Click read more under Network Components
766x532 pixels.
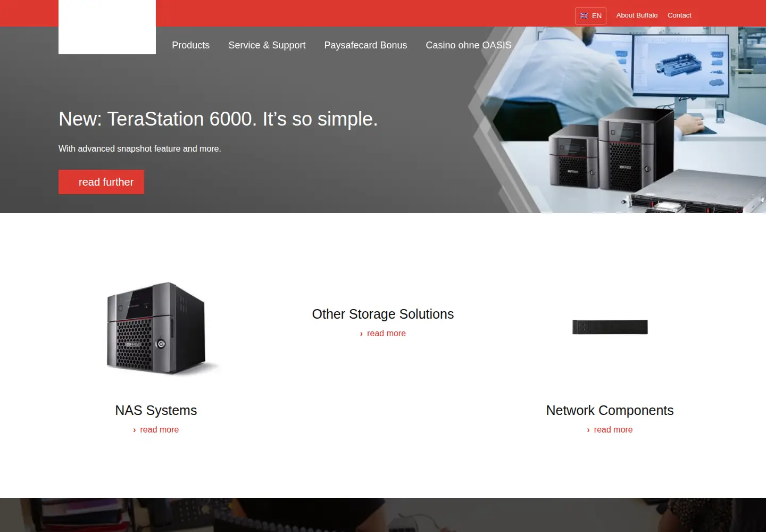pos(610,430)
